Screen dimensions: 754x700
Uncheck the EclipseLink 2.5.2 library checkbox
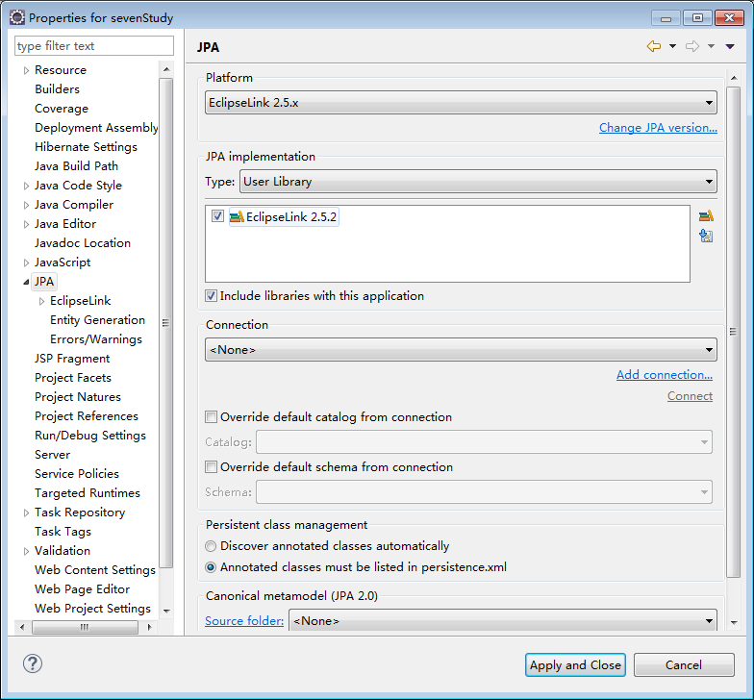coord(217,216)
